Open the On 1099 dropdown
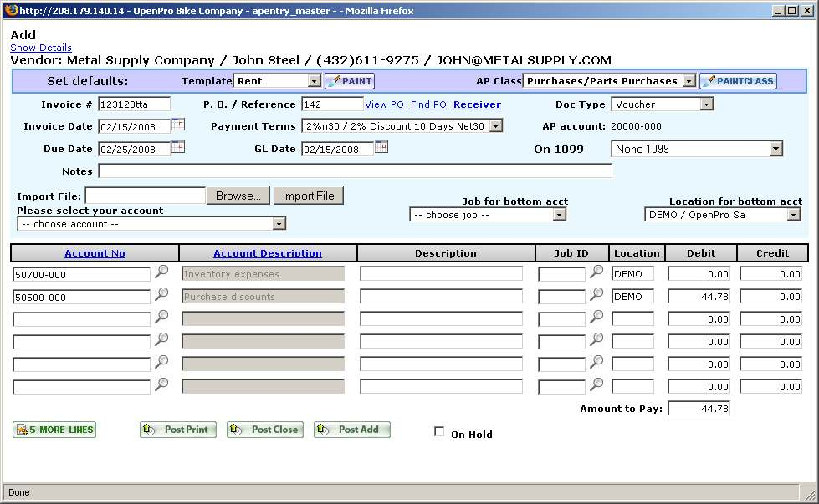Viewport: 819px width, 504px height. pyautogui.click(x=775, y=149)
